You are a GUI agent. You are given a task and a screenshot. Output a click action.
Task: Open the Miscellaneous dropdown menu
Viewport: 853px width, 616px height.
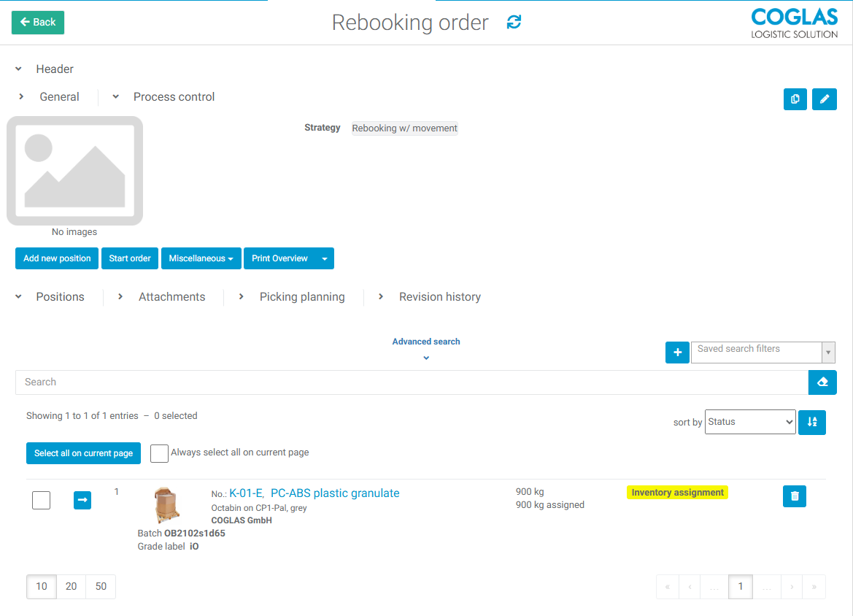(201, 258)
